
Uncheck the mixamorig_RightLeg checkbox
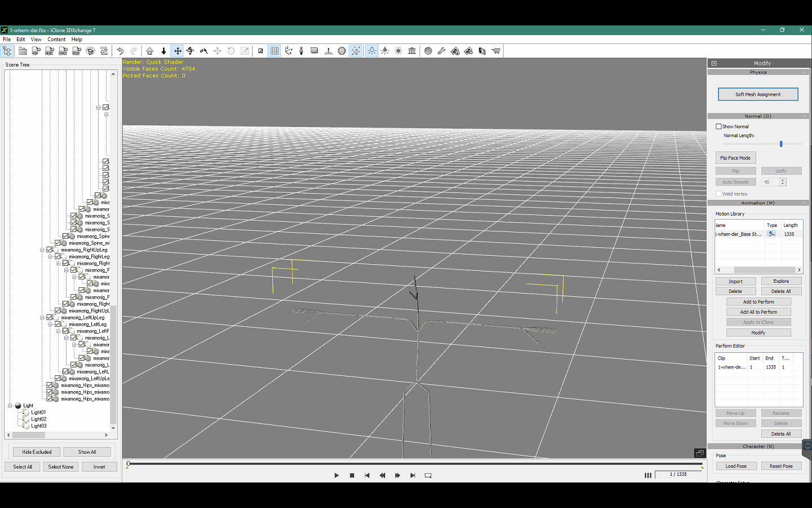point(58,256)
